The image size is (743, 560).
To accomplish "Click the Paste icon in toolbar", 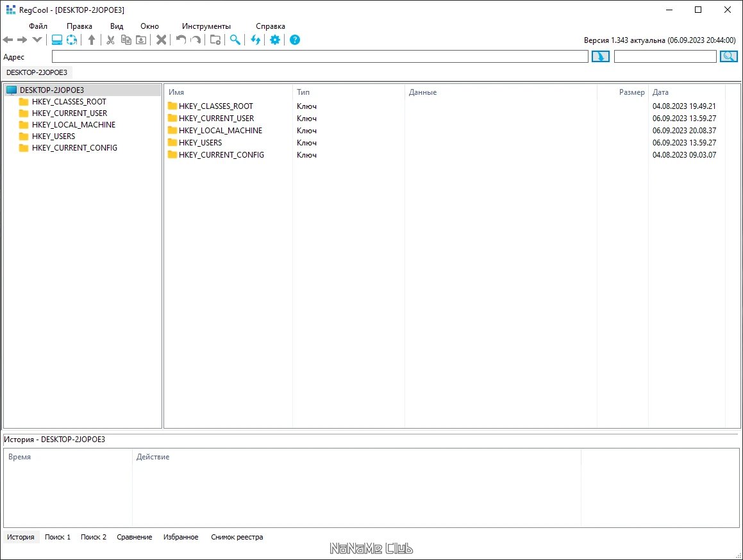I will tap(141, 40).
